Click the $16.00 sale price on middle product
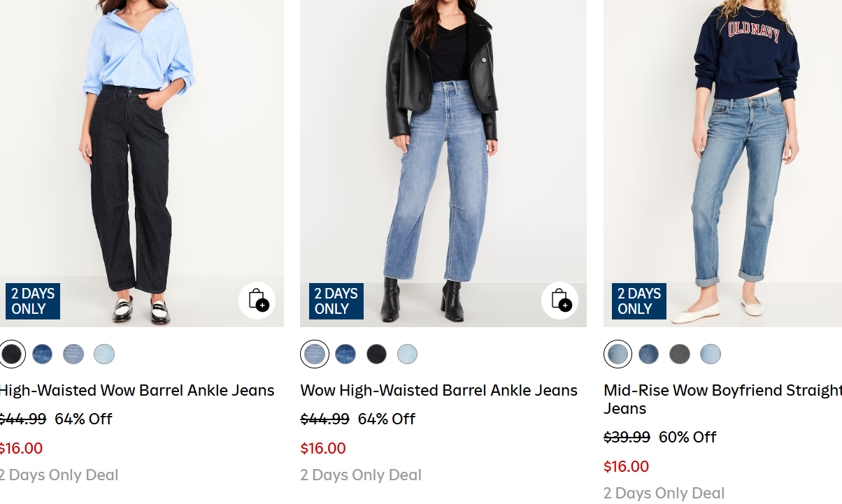This screenshot has height=504, width=842. pos(323,448)
